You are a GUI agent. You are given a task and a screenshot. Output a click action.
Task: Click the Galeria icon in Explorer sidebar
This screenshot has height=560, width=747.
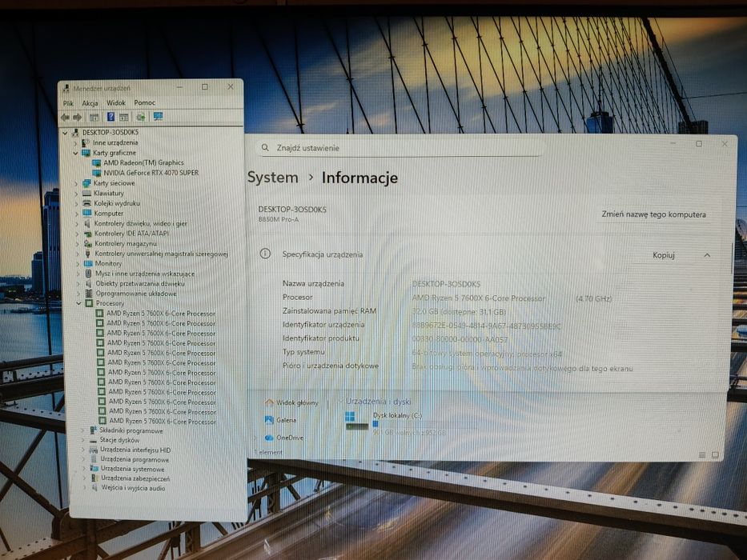pos(269,420)
